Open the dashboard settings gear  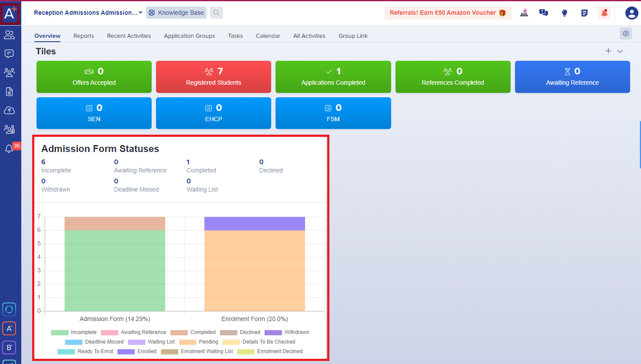click(626, 33)
